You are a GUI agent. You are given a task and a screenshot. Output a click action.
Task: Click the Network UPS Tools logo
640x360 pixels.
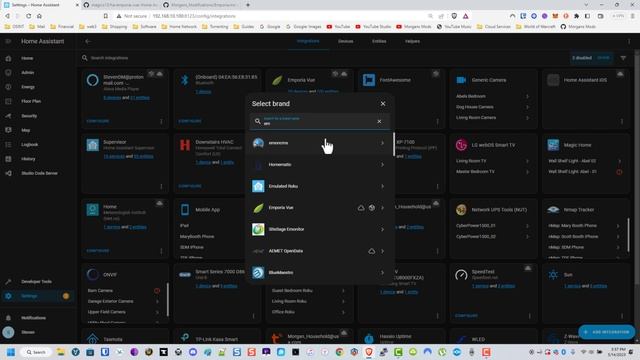click(461, 210)
